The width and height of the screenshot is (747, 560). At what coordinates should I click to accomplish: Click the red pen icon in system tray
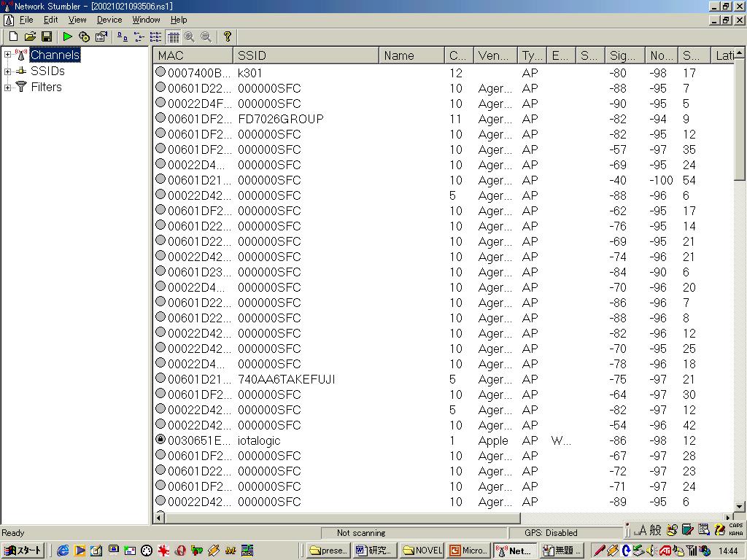point(600,551)
